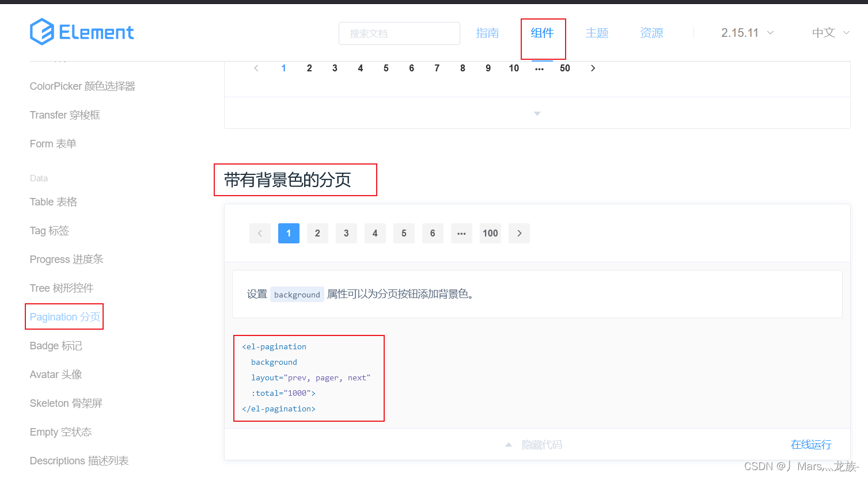Open the 中文 language dropdown
This screenshot has width=868, height=477.
[x=831, y=33]
